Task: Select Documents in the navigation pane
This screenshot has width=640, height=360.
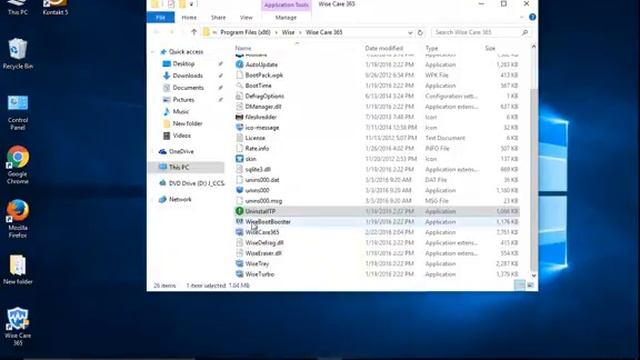Action: click(188, 88)
